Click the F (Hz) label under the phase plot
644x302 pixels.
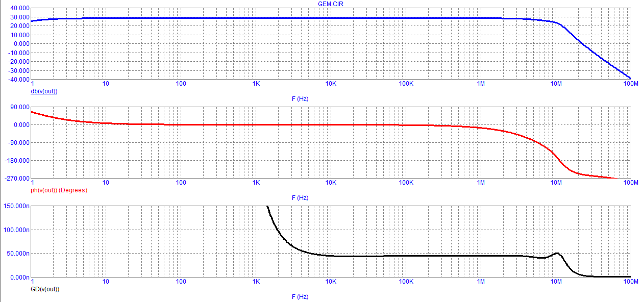pos(300,198)
